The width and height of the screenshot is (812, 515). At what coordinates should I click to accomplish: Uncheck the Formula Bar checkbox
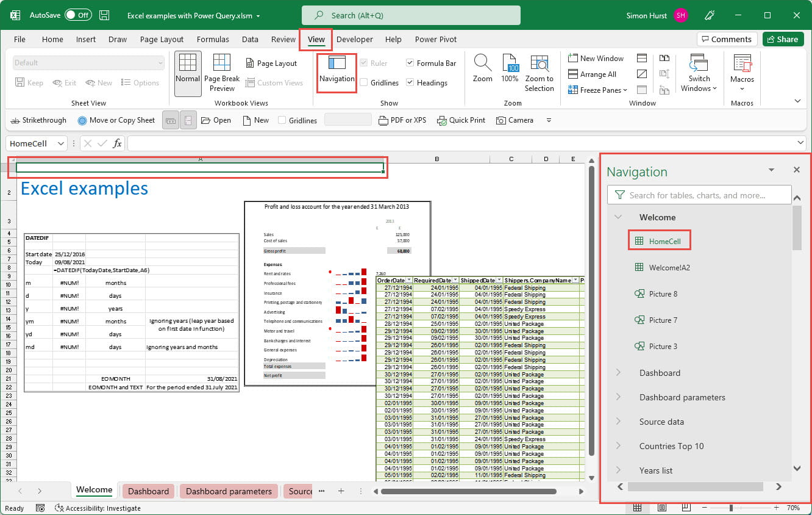coord(410,63)
